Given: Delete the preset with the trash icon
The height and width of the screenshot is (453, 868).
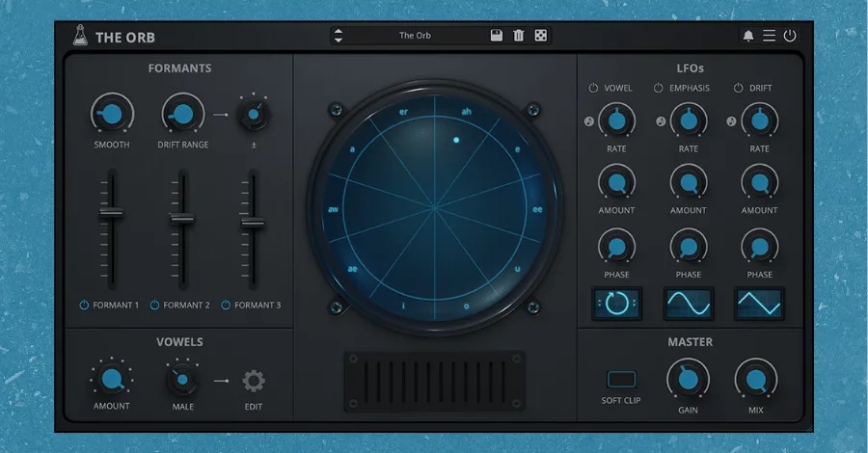Looking at the screenshot, I should pyautogui.click(x=519, y=36).
